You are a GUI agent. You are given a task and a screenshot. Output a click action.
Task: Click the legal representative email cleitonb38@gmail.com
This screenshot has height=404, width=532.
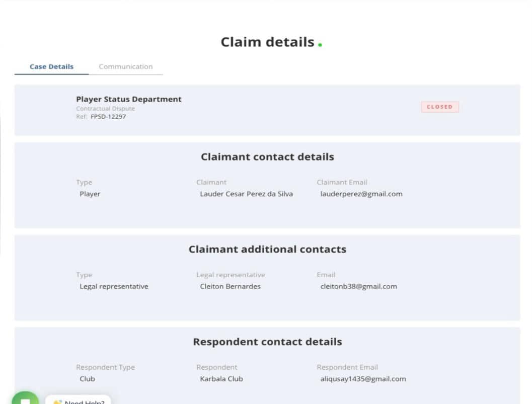pyautogui.click(x=358, y=286)
